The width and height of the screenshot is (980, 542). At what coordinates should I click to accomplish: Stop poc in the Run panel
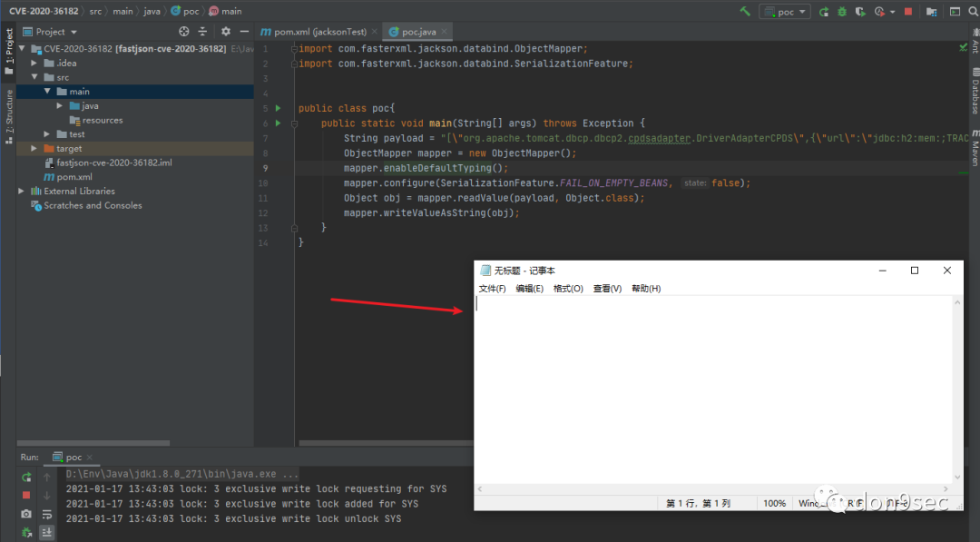[26, 495]
